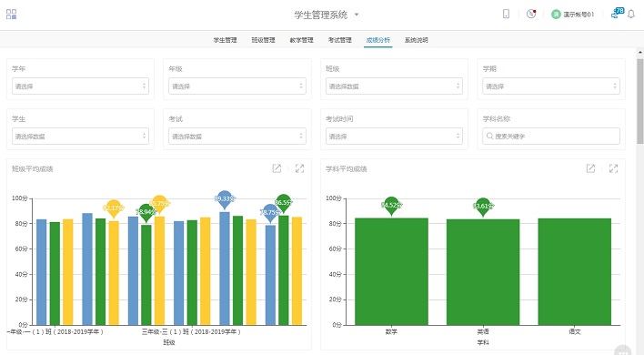Viewport: 644px width, 355px height.
Task: Click the 学生管理系统 title text
Action: coord(321,15)
